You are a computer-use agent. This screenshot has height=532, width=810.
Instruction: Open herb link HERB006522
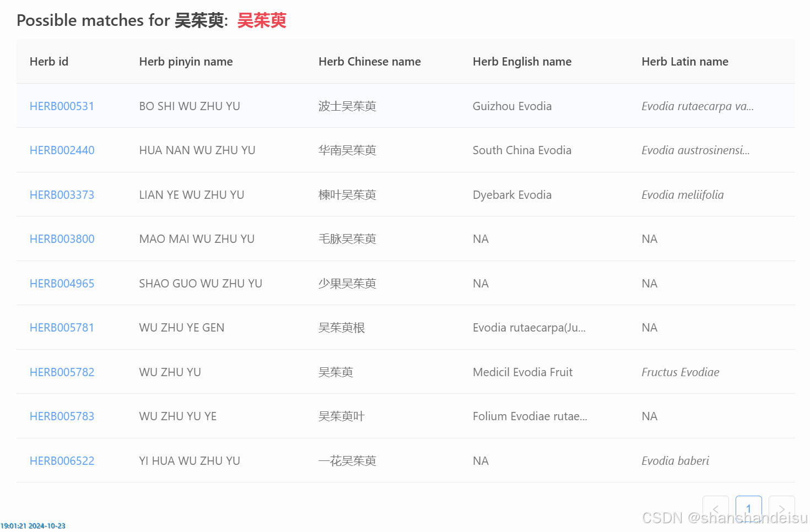[62, 461]
